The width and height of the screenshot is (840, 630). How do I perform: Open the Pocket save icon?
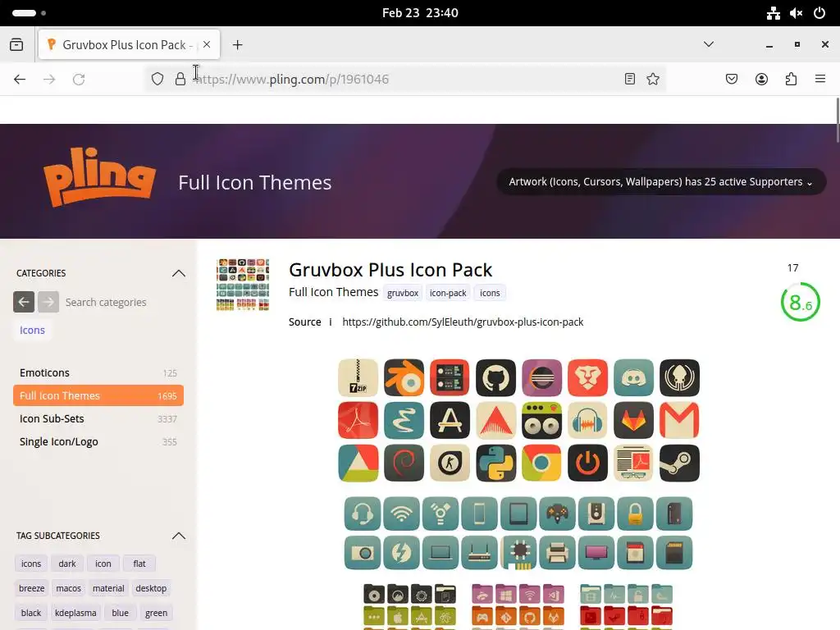click(x=732, y=80)
